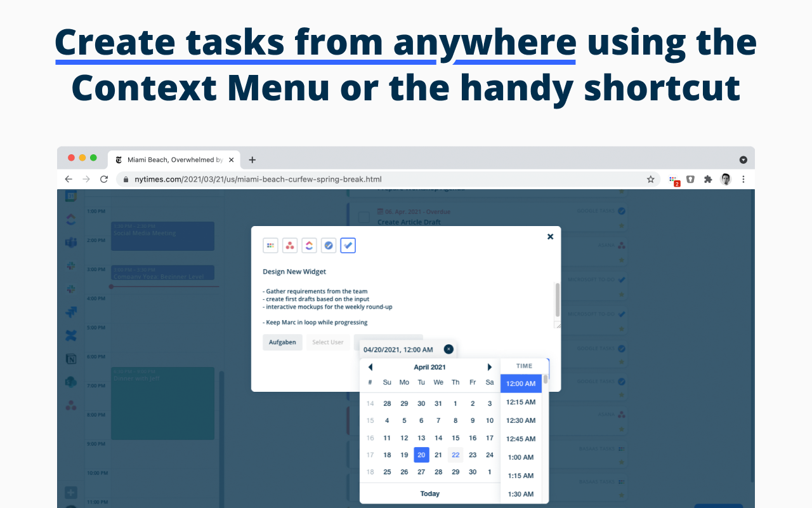Select Microsoft To Do in the task dialog

coord(348,245)
